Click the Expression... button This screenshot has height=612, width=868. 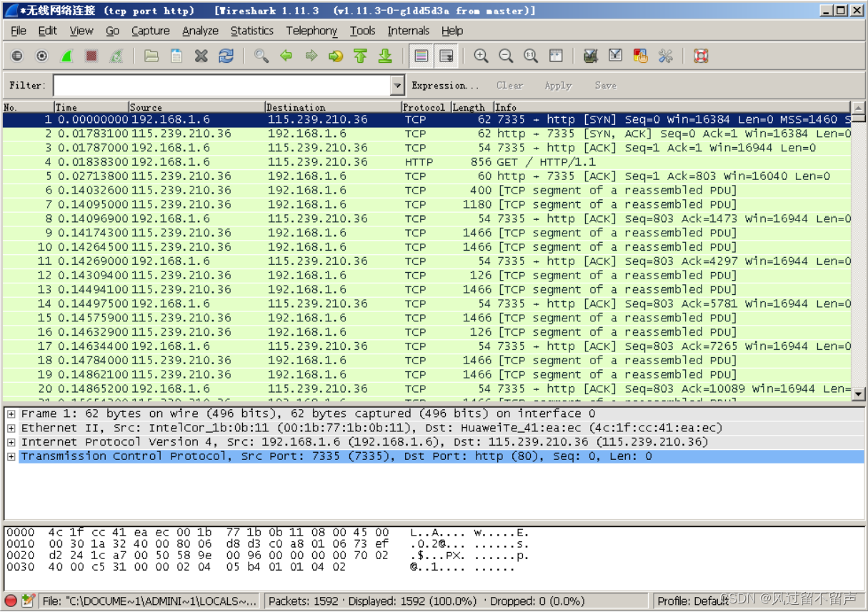click(x=445, y=86)
